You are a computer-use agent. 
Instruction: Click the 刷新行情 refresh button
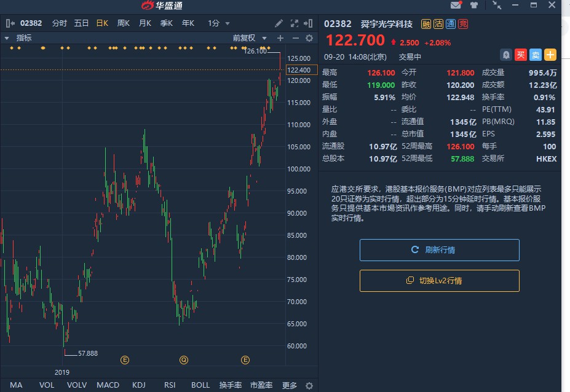pyautogui.click(x=440, y=250)
